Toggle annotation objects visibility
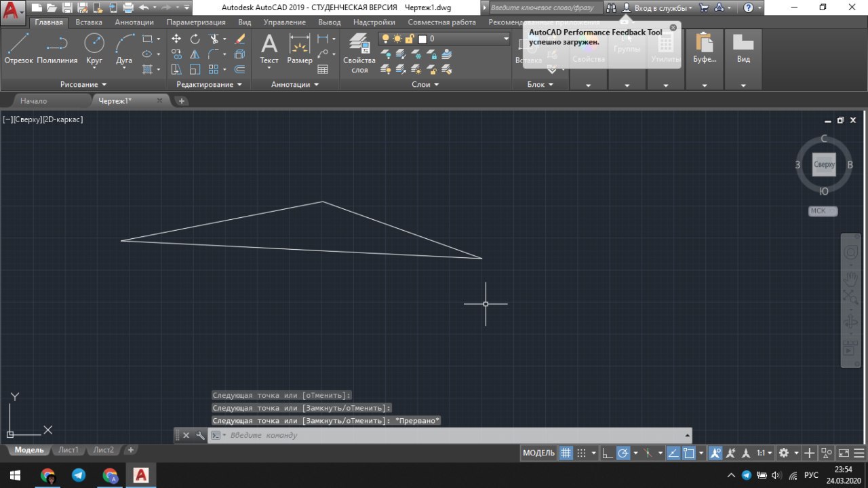 click(x=715, y=453)
